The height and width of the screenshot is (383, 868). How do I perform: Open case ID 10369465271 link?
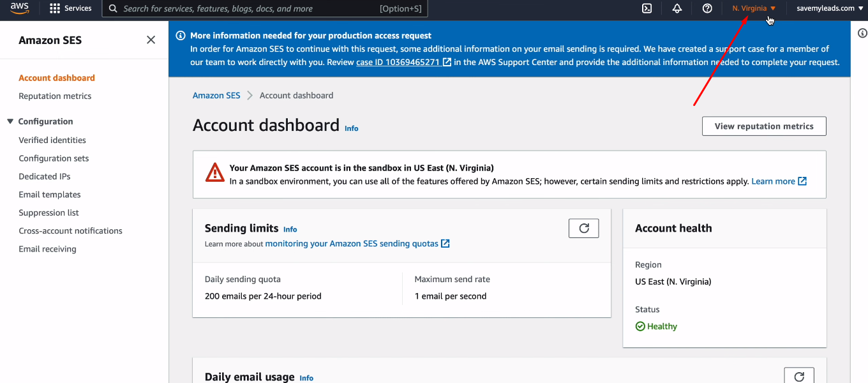point(404,63)
